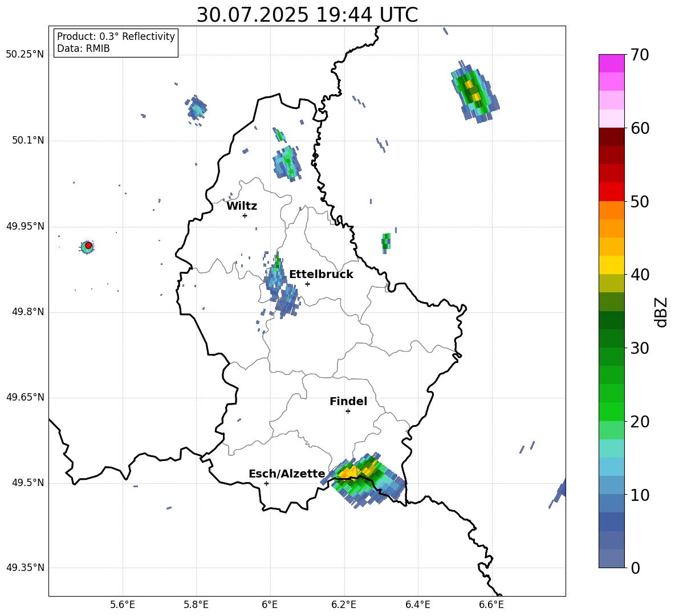This screenshot has height=616, width=675.
Task: Click the title text 30.07.2025 19:44 UTC
Action: coord(307,15)
